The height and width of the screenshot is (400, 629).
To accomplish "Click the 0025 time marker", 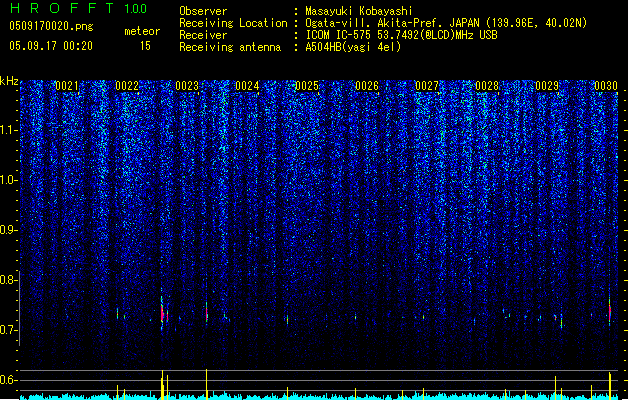I will click(307, 86).
